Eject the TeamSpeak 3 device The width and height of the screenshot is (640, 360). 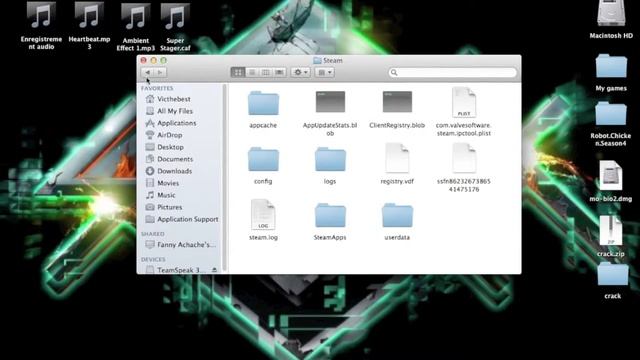214,270
